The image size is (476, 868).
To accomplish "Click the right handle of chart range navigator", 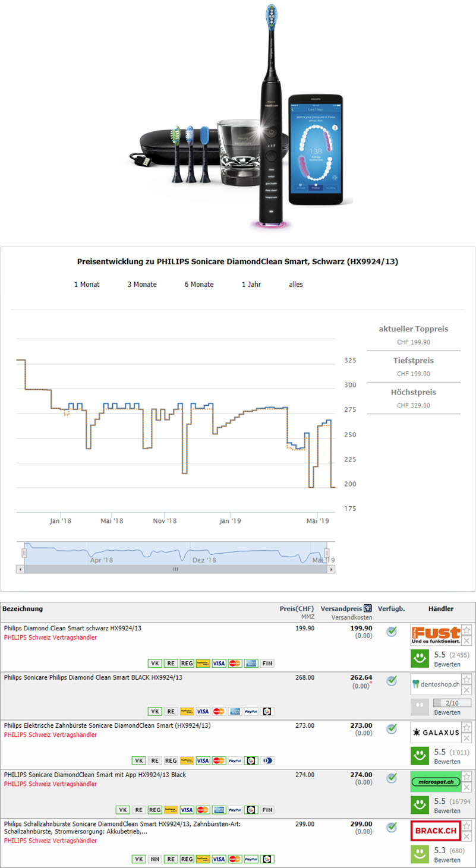I will coord(327,553).
